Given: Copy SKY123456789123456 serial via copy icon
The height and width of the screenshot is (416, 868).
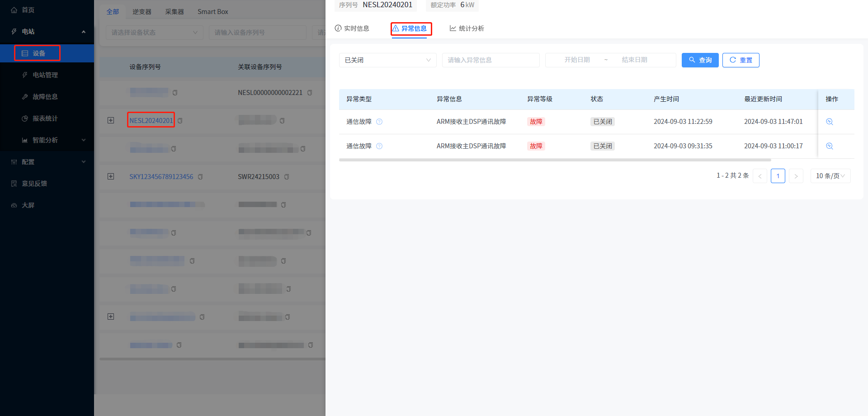Looking at the screenshot, I should click(x=200, y=177).
